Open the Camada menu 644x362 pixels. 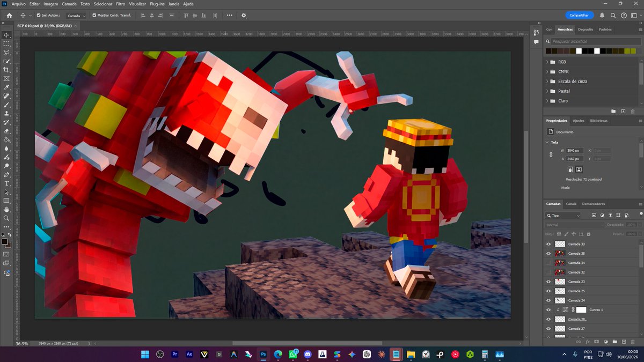[69, 4]
